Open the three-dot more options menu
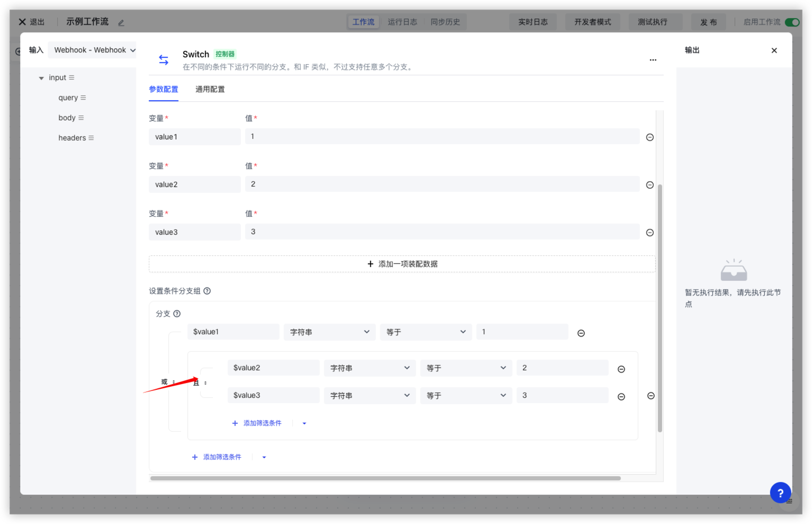Viewport: 812px width, 524px height. coord(653,60)
